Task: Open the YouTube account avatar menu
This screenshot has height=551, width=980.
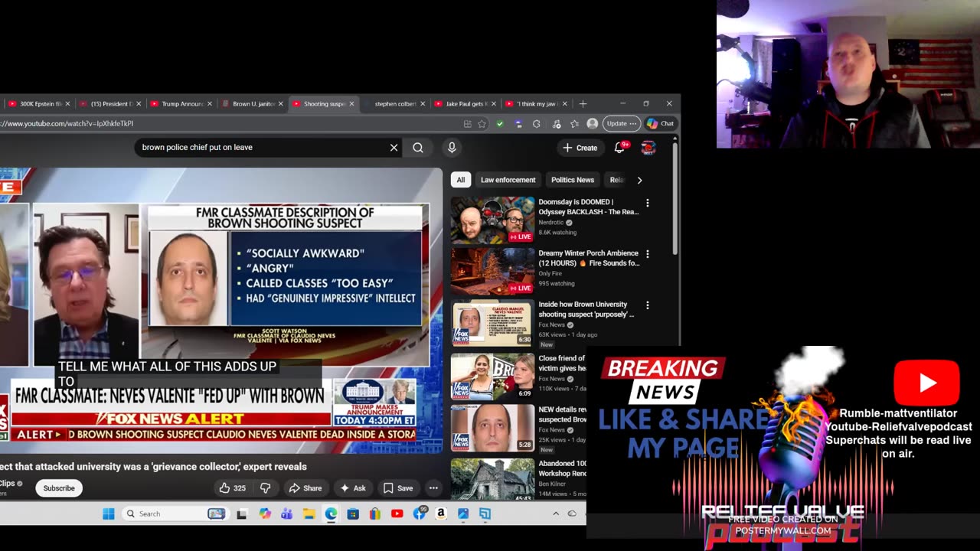Action: coord(648,148)
